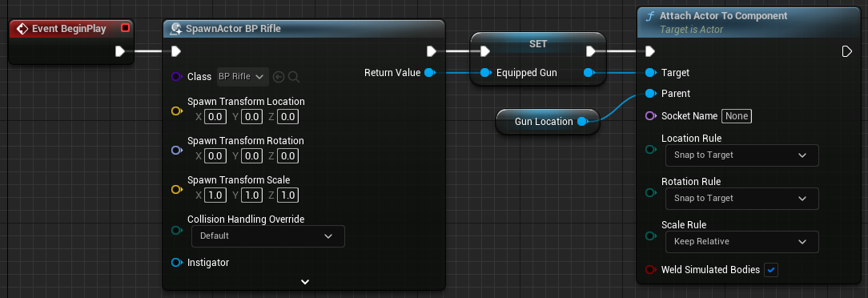The width and height of the screenshot is (868, 298).
Task: Click the browse-to-asset magnifier beside BP Rifle
Action: tap(294, 77)
